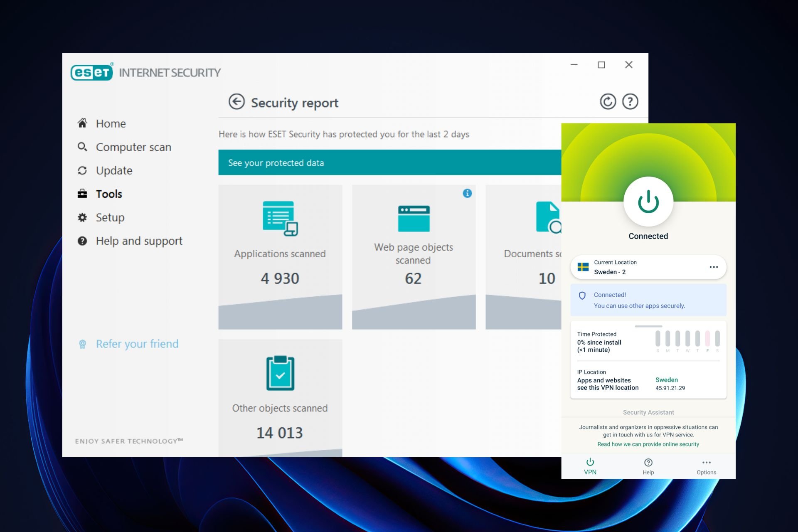Click the shield icon in the Connected banner
Viewport: 798px width, 532px height.
click(x=582, y=296)
